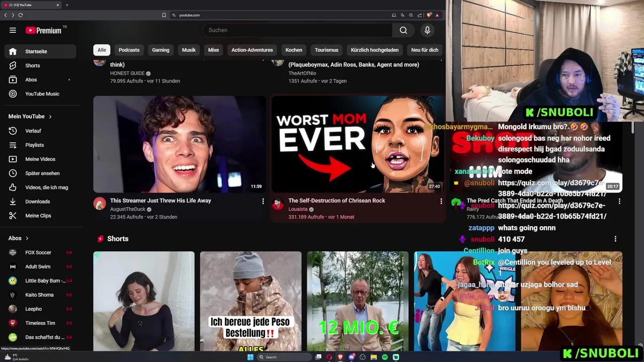Bookmark the page with the bookmark icon
The width and height of the screenshot is (644, 362).
[164, 15]
